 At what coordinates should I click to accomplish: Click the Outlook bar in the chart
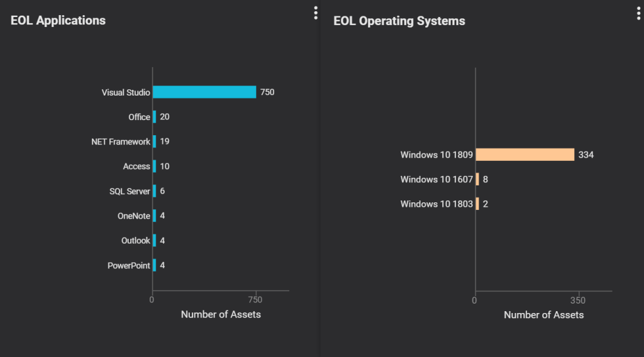[x=154, y=241]
